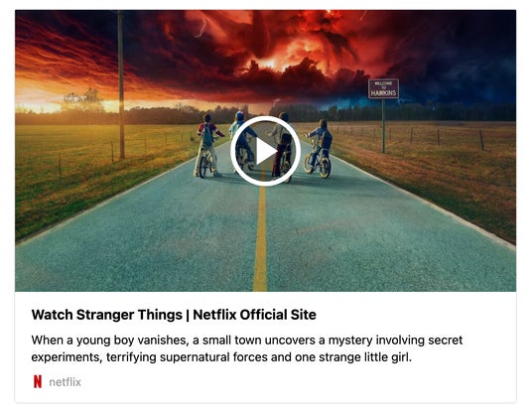Click the Welcome to Hawkins sign
Screen dimensions: 532x414
pos(383,88)
